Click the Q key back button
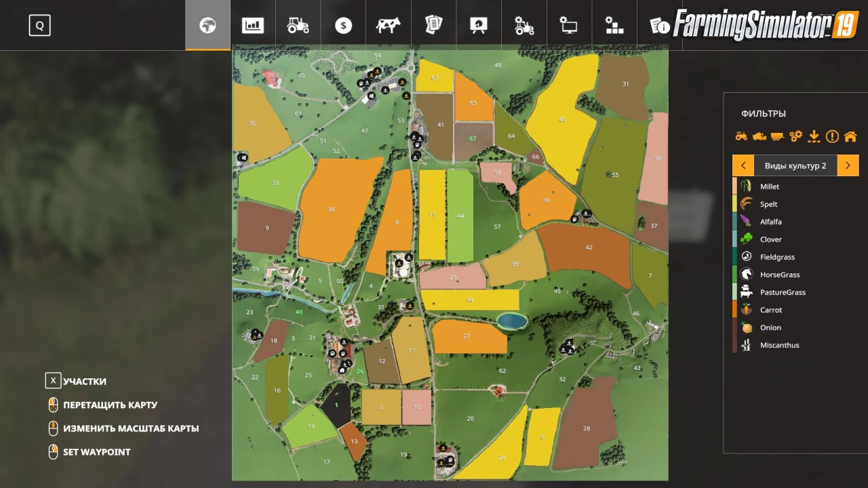Image resolution: width=868 pixels, height=488 pixels. coord(39,26)
